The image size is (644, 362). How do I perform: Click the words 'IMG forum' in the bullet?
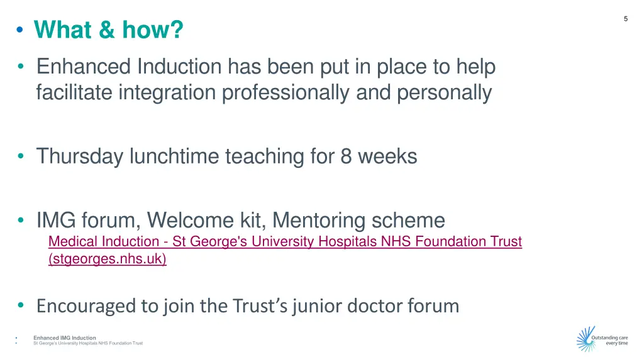click(89, 220)
